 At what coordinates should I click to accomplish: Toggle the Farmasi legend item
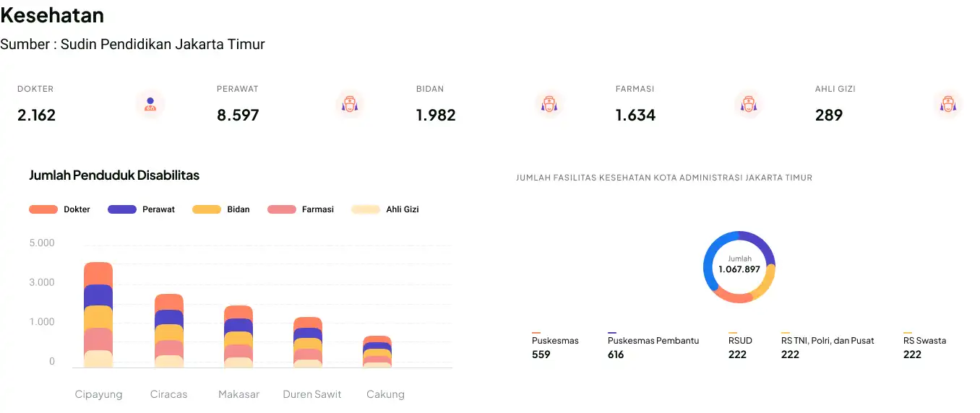[x=301, y=209]
